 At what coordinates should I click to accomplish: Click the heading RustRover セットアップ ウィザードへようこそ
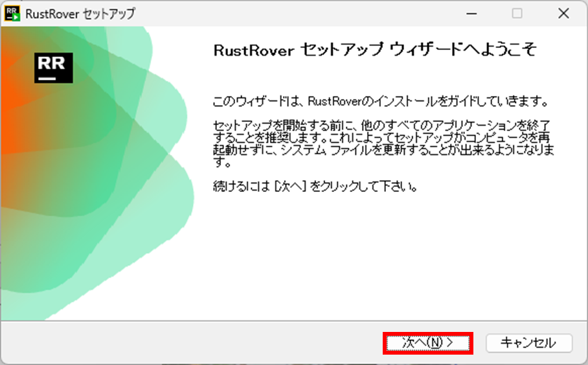[x=375, y=49]
